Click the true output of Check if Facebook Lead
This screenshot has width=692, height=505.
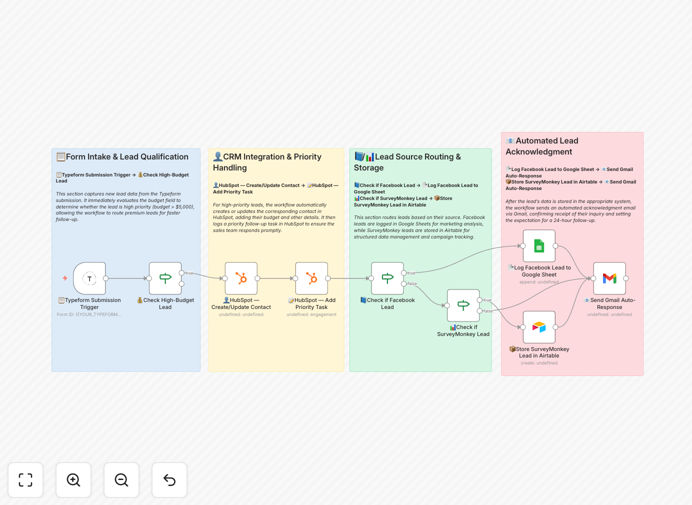coord(404,273)
